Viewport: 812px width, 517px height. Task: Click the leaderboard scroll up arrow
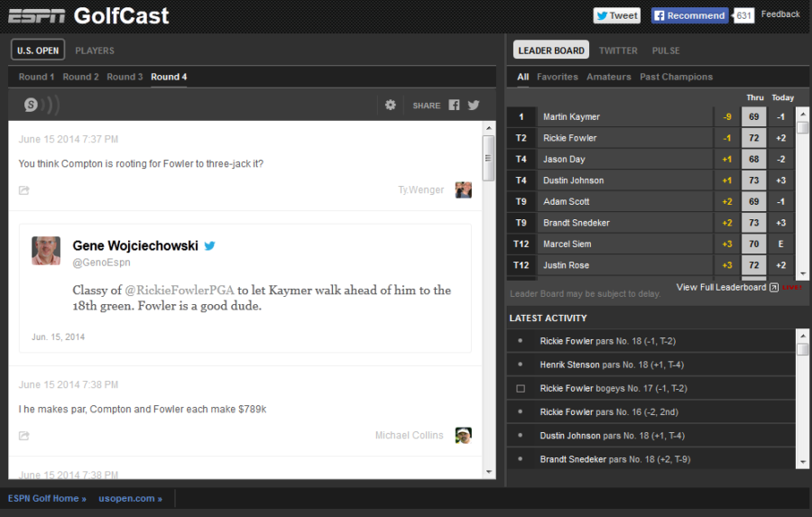coord(803,114)
